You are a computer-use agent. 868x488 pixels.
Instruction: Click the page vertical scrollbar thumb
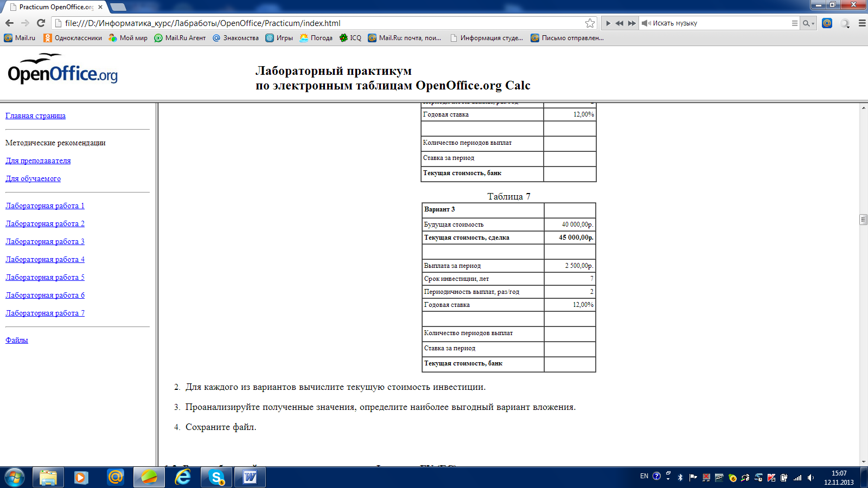(863, 220)
